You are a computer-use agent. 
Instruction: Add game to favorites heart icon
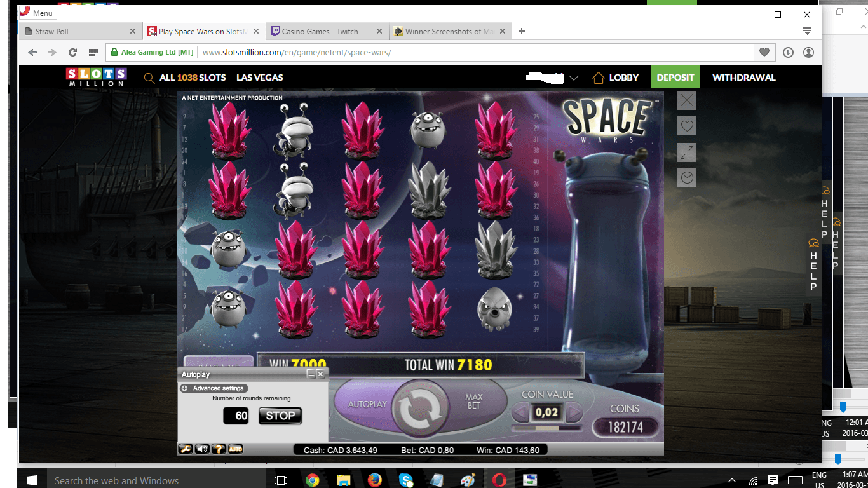[687, 126]
